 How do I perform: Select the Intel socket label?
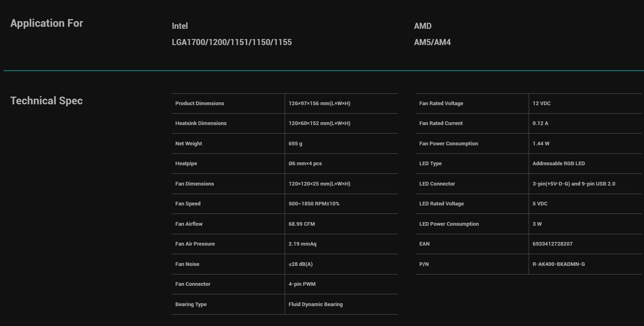[180, 26]
